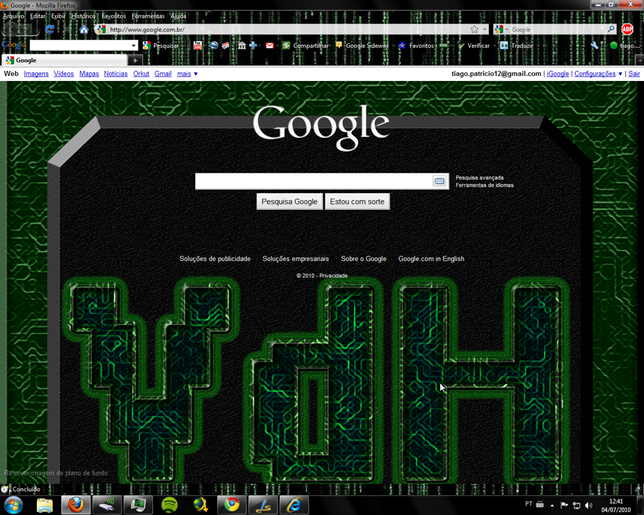
Task: Open the Exibir menu
Action: 58,16
